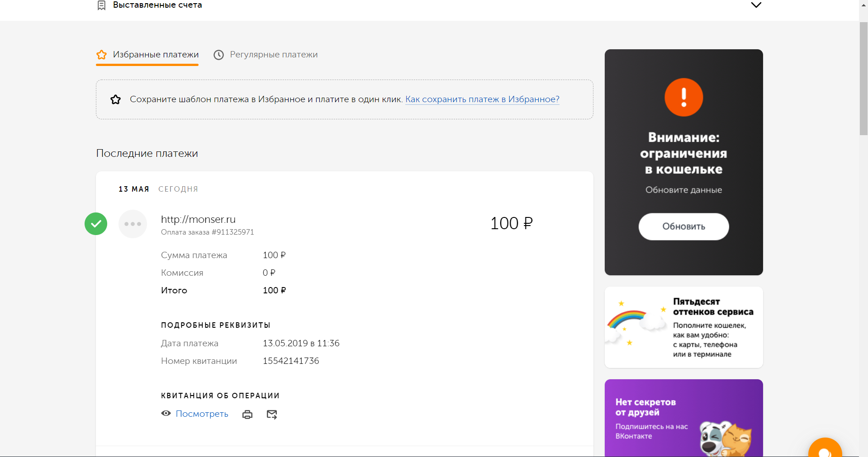This screenshot has height=457, width=868.
Task: Click the invoice icon beside Выставленные счета
Action: pyautogui.click(x=102, y=5)
